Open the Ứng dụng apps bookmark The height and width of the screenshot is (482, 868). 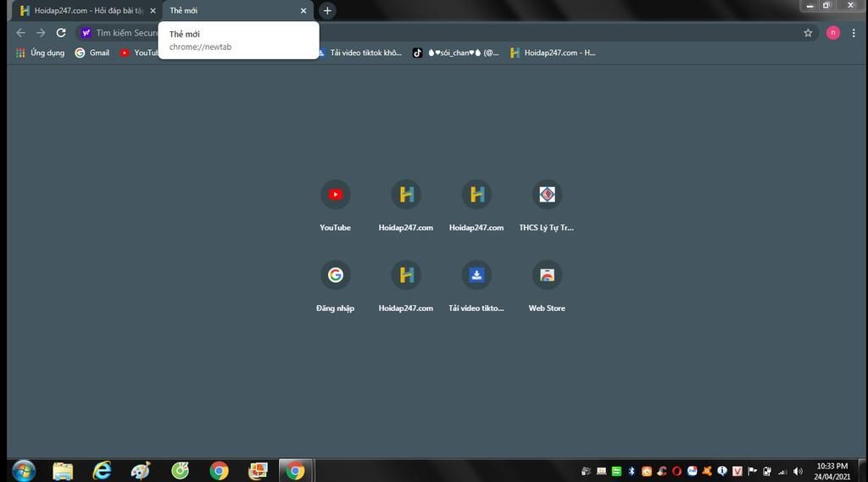(40, 53)
